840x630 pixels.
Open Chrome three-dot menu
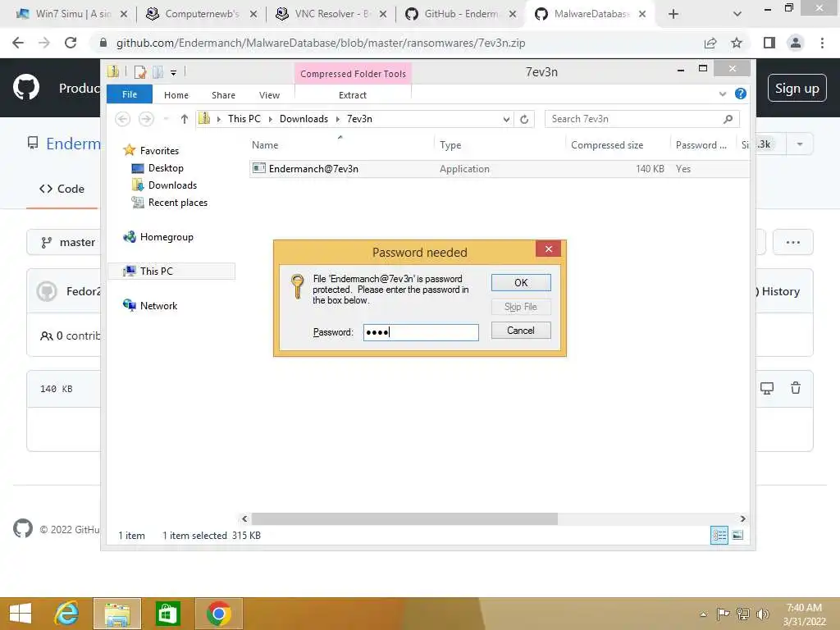point(822,43)
